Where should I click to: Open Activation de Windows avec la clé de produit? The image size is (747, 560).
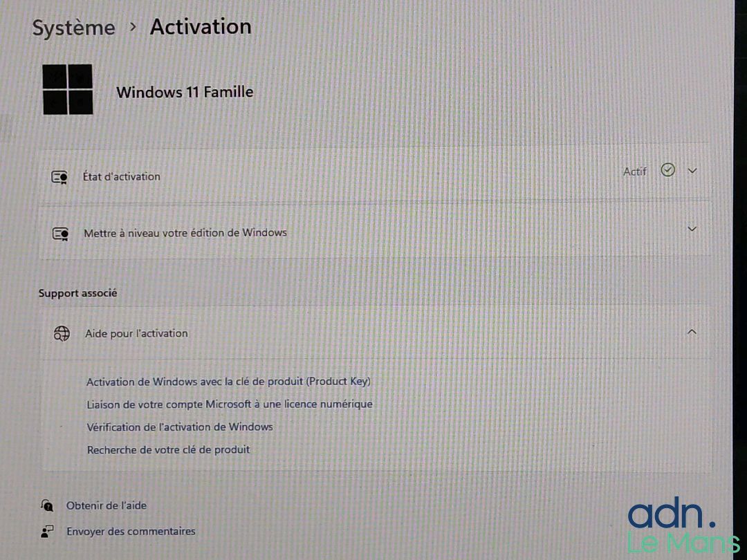(x=228, y=382)
